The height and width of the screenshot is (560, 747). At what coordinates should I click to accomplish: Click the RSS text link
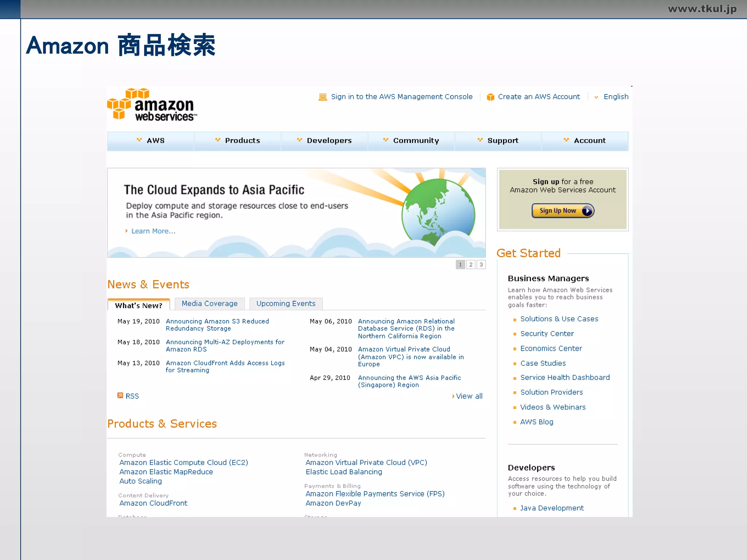click(x=132, y=396)
